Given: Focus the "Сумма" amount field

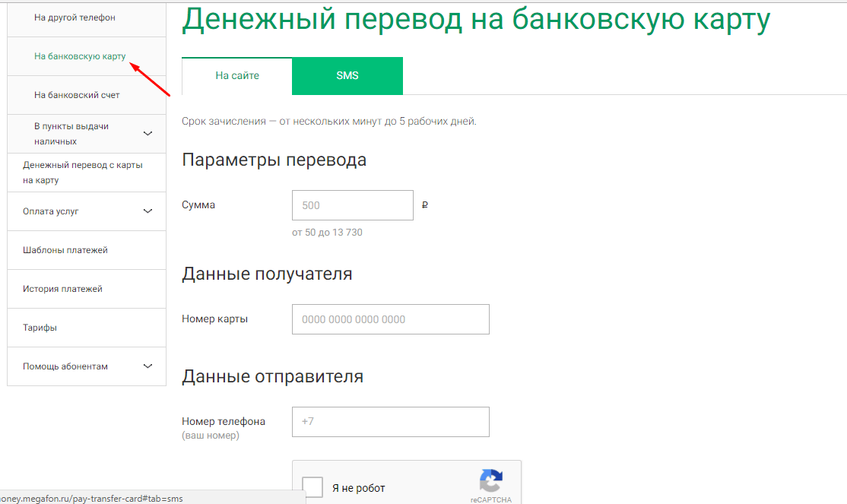Looking at the screenshot, I should coord(353,205).
